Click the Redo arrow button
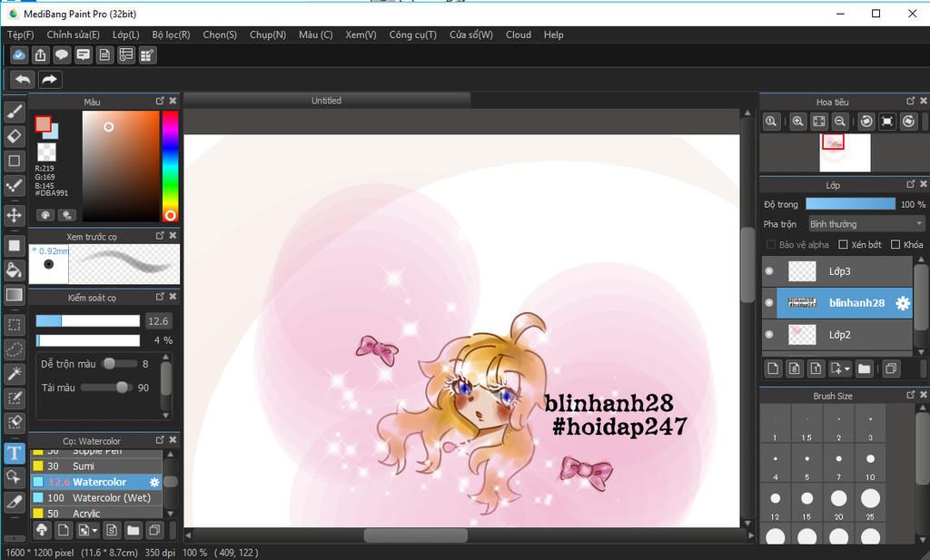This screenshot has width=930, height=560. (x=50, y=79)
